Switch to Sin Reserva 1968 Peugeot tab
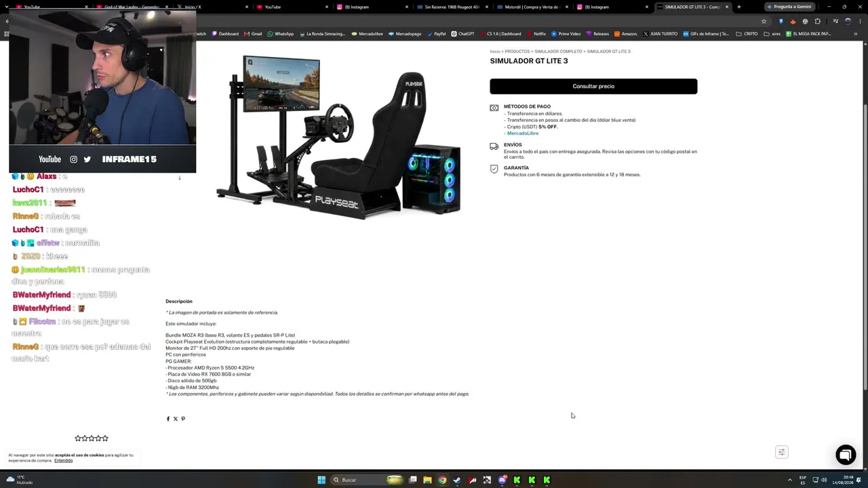868x488 pixels. pos(453,7)
